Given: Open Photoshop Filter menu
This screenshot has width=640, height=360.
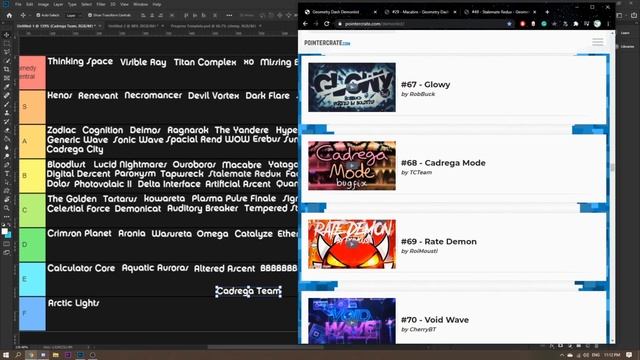Looking at the screenshot, I should tap(101, 4).
